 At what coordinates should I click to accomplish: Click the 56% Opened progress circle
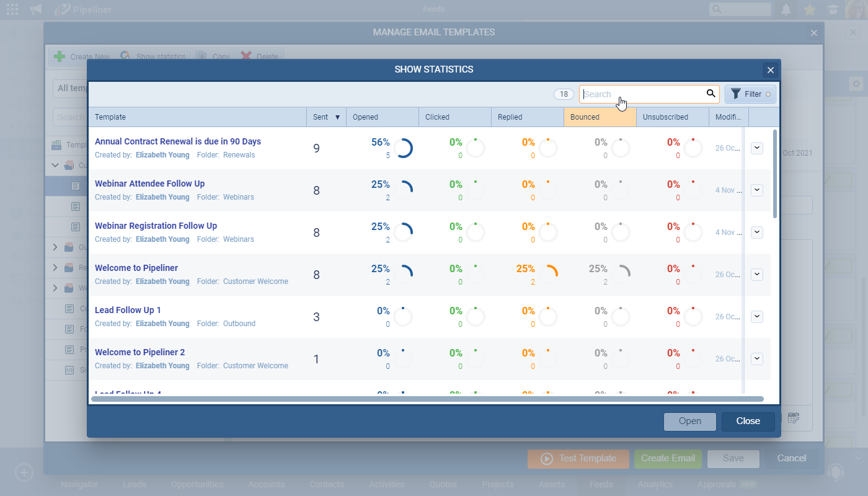[x=404, y=148]
